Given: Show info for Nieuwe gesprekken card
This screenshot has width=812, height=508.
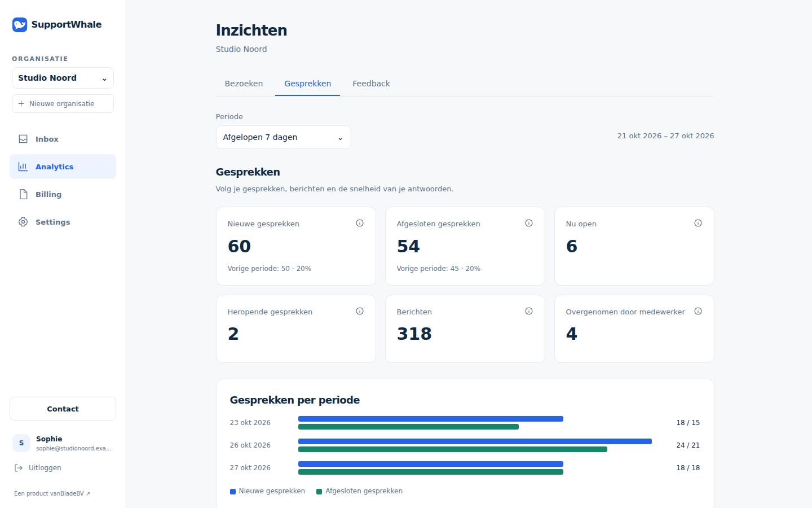Looking at the screenshot, I should pos(360,223).
